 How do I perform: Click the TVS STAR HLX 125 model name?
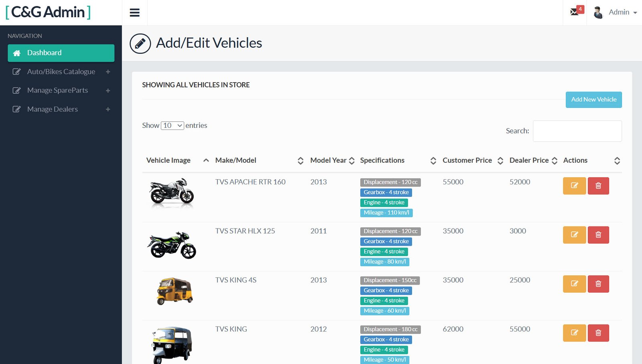click(x=245, y=231)
